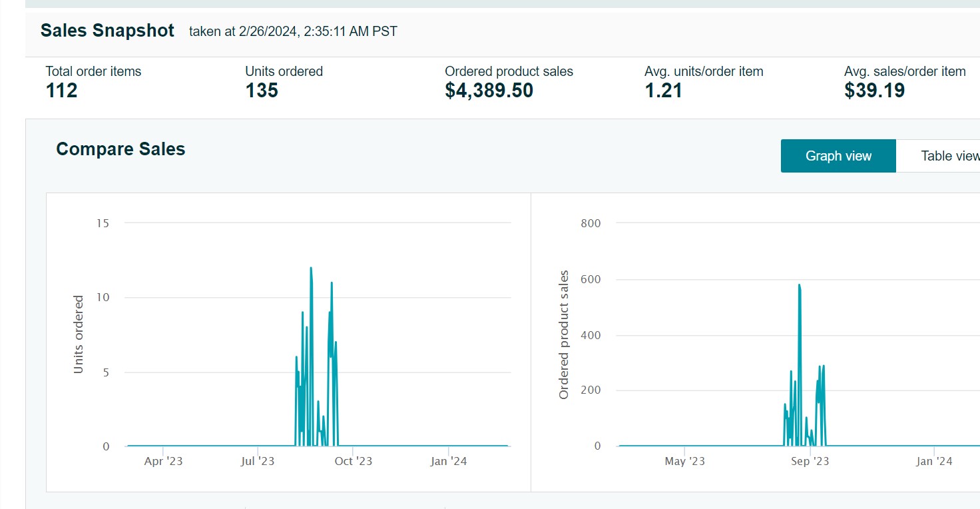980x509 pixels.
Task: Click the Avg. sales/order item value $39.19
Action: point(874,91)
